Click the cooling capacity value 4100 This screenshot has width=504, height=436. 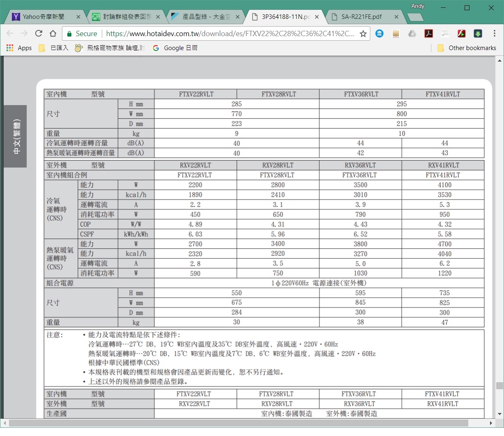(444, 185)
